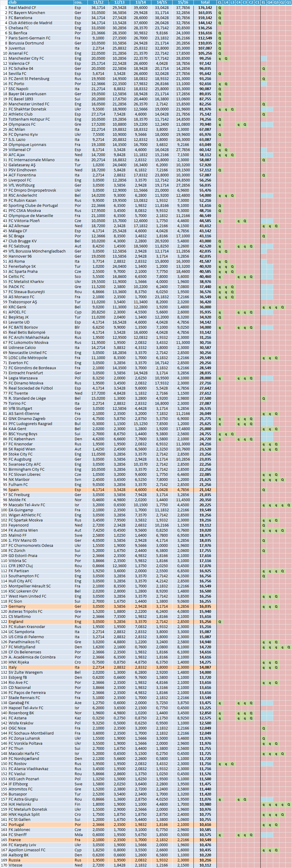Image resolution: width=292 pixels, height=868 pixels.
Task: Click the 'Tottenham Hotspur FC' cell
Action: 41,119
